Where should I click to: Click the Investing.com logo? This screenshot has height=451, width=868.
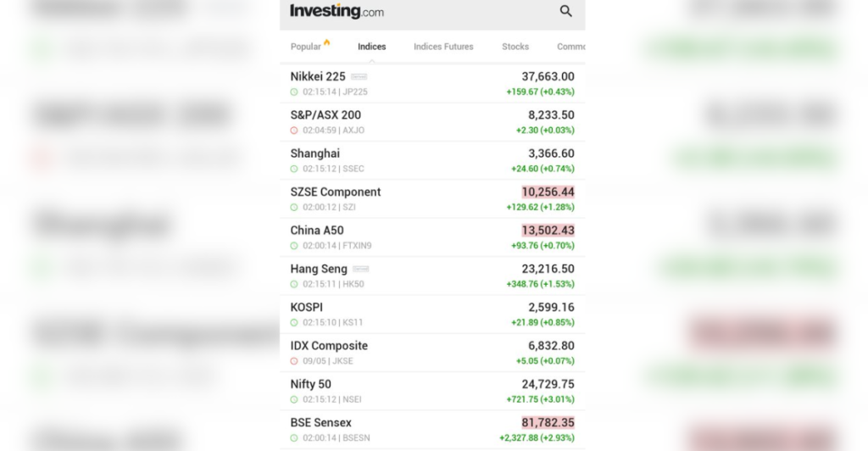(x=337, y=11)
